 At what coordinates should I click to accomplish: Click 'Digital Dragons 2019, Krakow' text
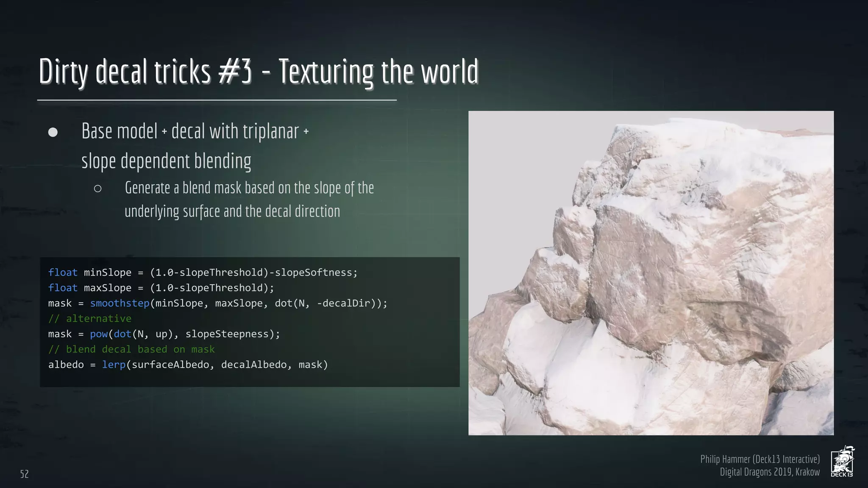pyautogui.click(x=769, y=472)
